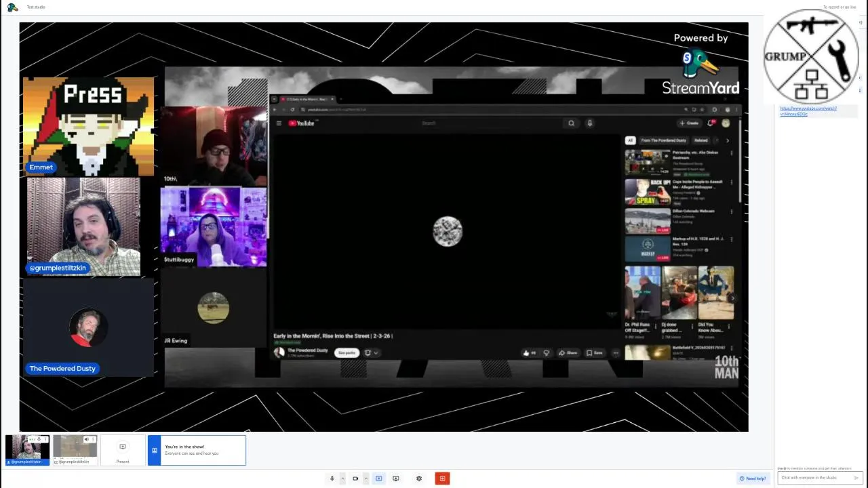
Task: Close the Early in the Mornin' browser tab
Action: coord(332,99)
